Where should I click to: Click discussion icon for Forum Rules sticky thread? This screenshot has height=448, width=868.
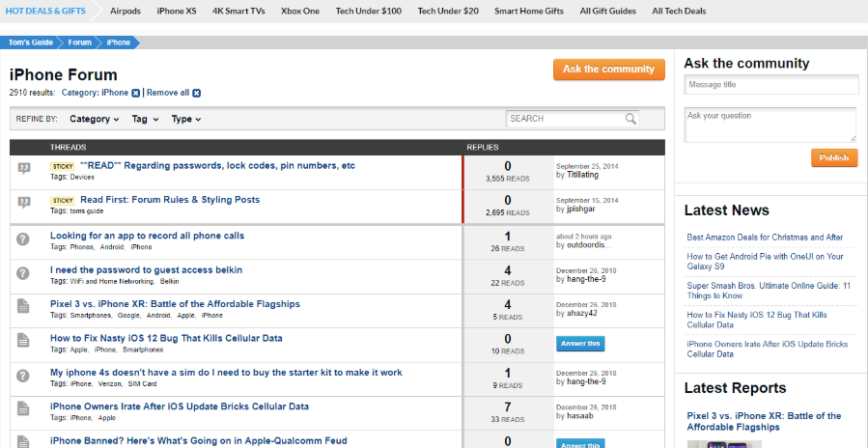pyautogui.click(x=23, y=202)
